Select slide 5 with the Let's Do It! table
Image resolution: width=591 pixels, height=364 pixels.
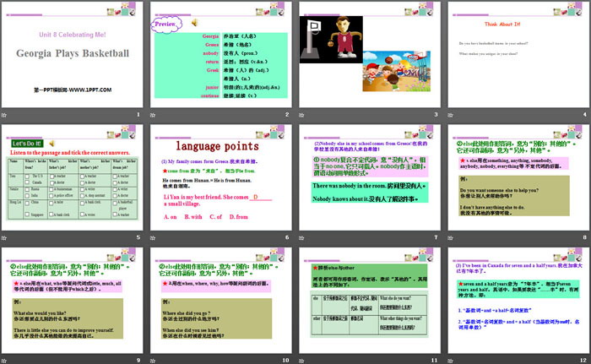coord(73,177)
